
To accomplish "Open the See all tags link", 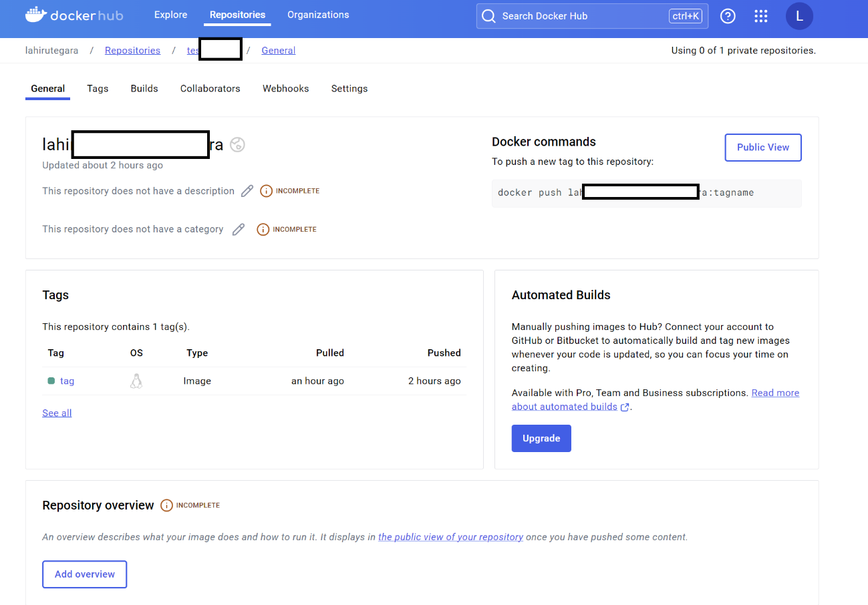I will [57, 413].
